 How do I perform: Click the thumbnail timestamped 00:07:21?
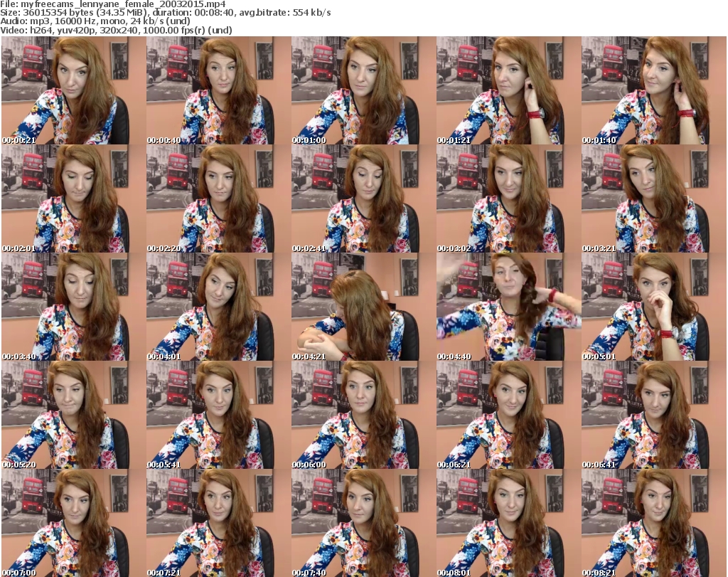pyautogui.click(x=219, y=523)
